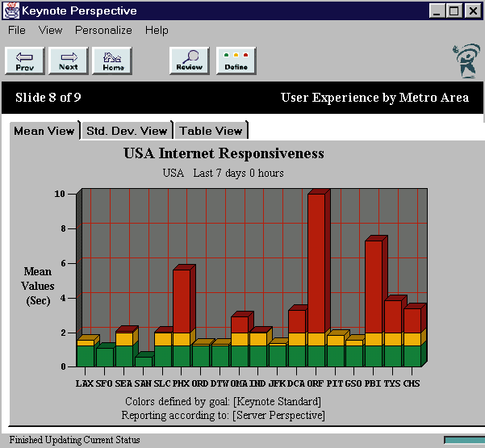Open the File menu
Viewport: 485px width, 448px height.
[17, 31]
